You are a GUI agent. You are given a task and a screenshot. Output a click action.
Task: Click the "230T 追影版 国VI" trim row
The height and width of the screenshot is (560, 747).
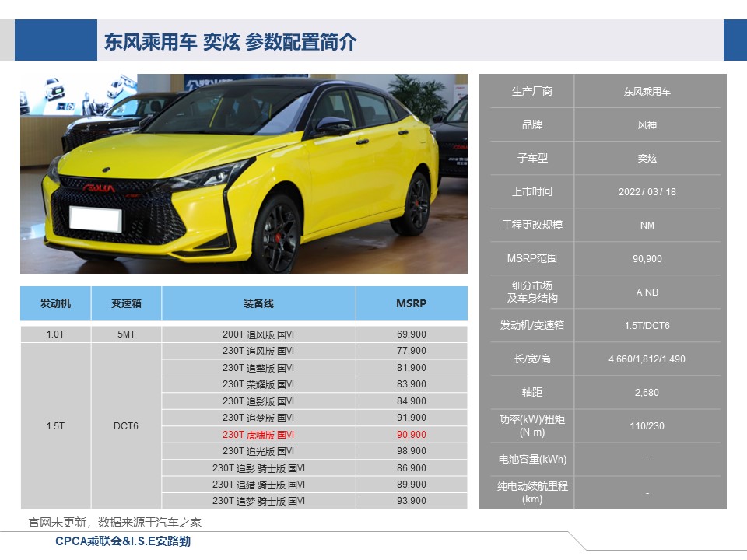[x=258, y=401]
